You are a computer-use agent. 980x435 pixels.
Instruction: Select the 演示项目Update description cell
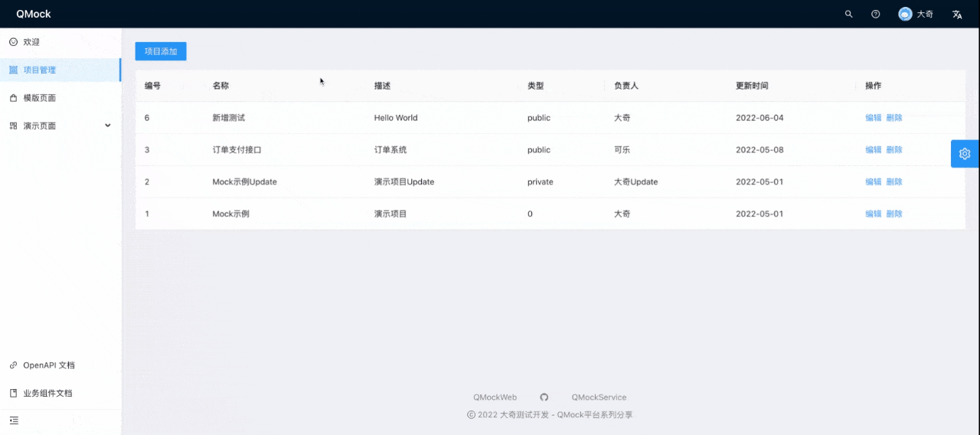pos(404,182)
